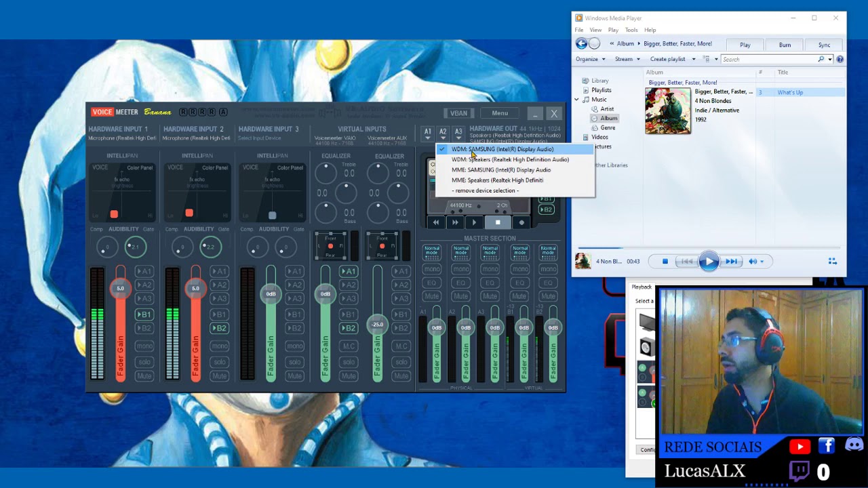Click the Hardware Input 1 red fader knob
The height and width of the screenshot is (488, 868).
[x=120, y=289]
